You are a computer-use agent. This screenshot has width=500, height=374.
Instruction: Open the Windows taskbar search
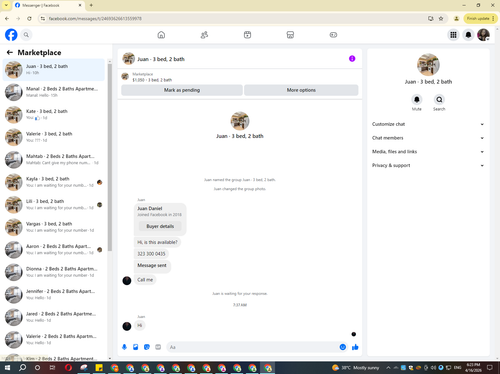pos(22,368)
